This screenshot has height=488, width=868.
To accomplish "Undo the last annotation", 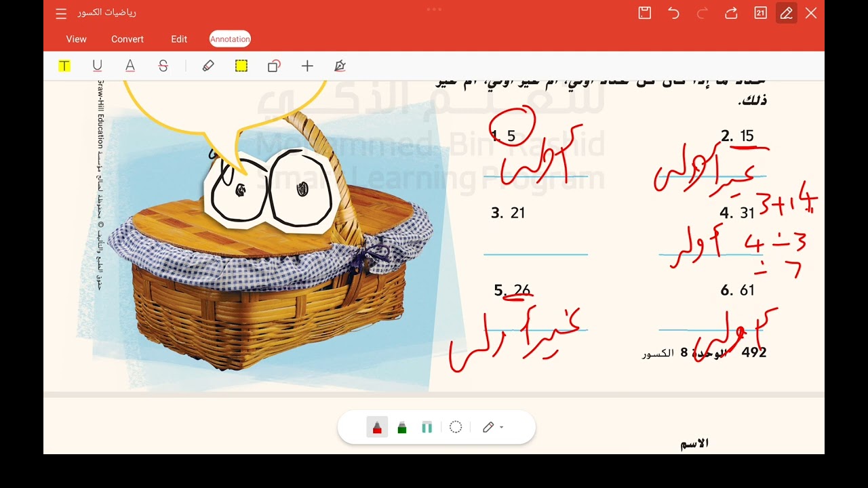I will click(x=673, y=13).
